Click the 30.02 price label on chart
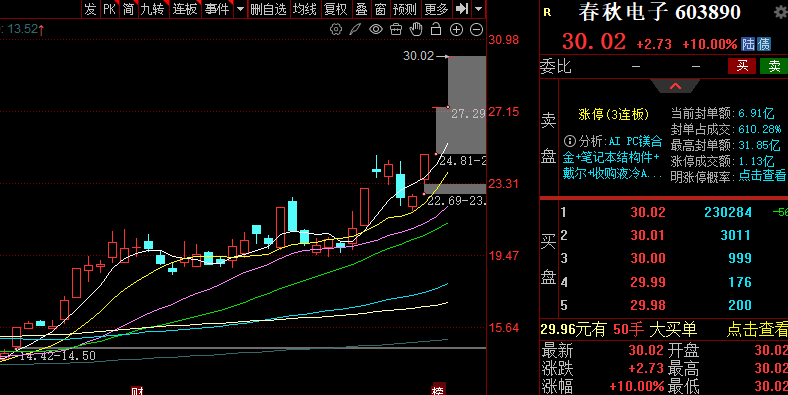Image resolution: width=788 pixels, height=395 pixels. [x=418, y=56]
